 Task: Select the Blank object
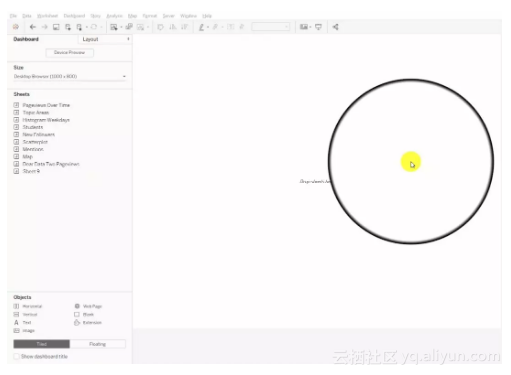click(x=84, y=314)
